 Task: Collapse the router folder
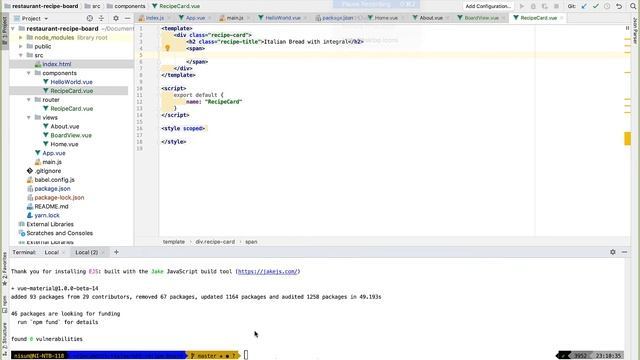coord(29,100)
